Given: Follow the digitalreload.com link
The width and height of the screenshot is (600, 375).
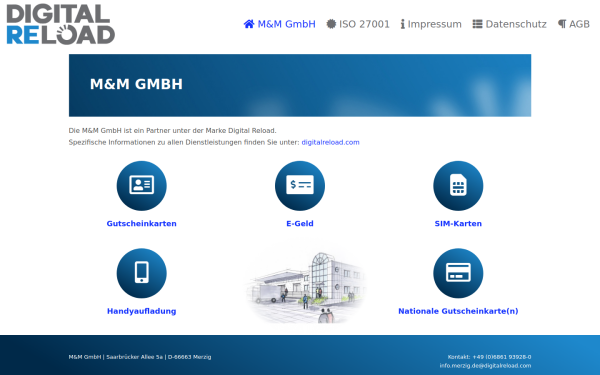Looking at the screenshot, I should [331, 142].
